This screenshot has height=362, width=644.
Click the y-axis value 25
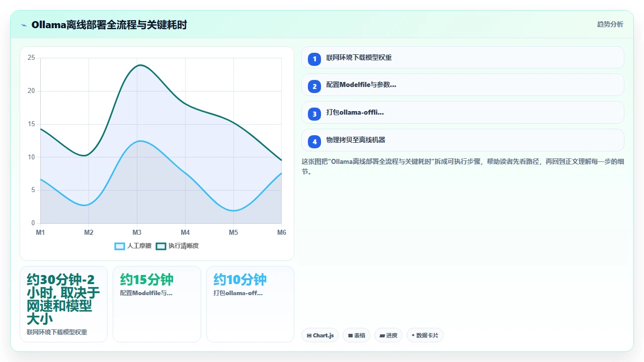[x=31, y=58]
